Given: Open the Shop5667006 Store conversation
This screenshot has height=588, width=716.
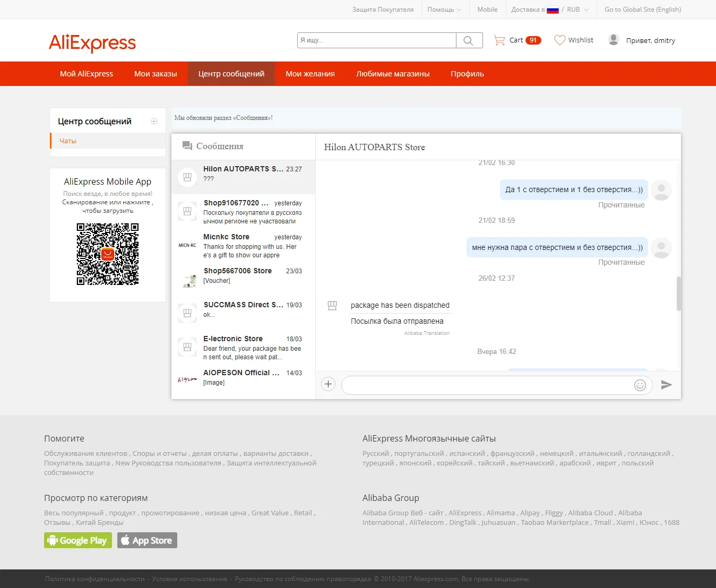Looking at the screenshot, I should pos(244,279).
